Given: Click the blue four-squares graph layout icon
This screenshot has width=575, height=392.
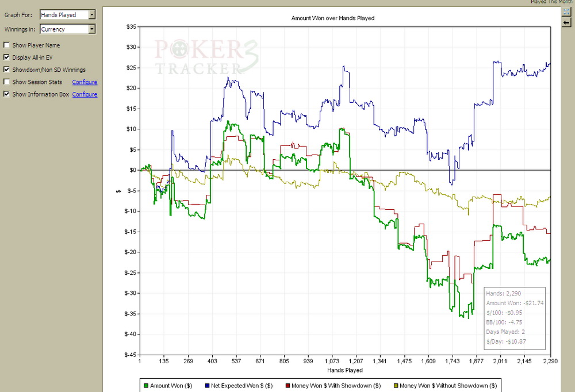Looking at the screenshot, I should [566, 11].
